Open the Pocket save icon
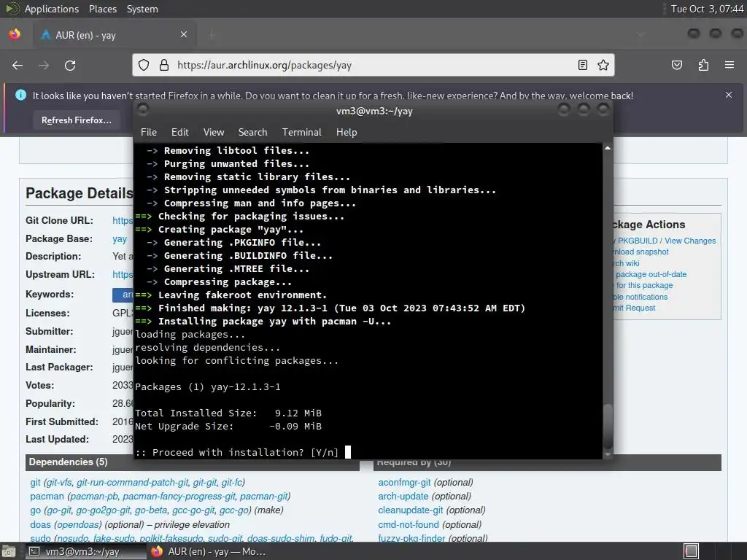Viewport: 747px width, 560px height. pos(677,65)
